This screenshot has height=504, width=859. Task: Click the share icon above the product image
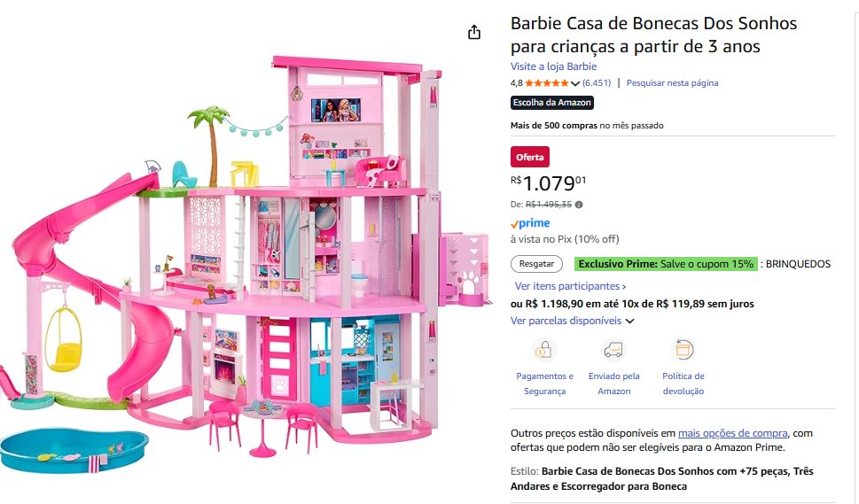pyautogui.click(x=474, y=33)
